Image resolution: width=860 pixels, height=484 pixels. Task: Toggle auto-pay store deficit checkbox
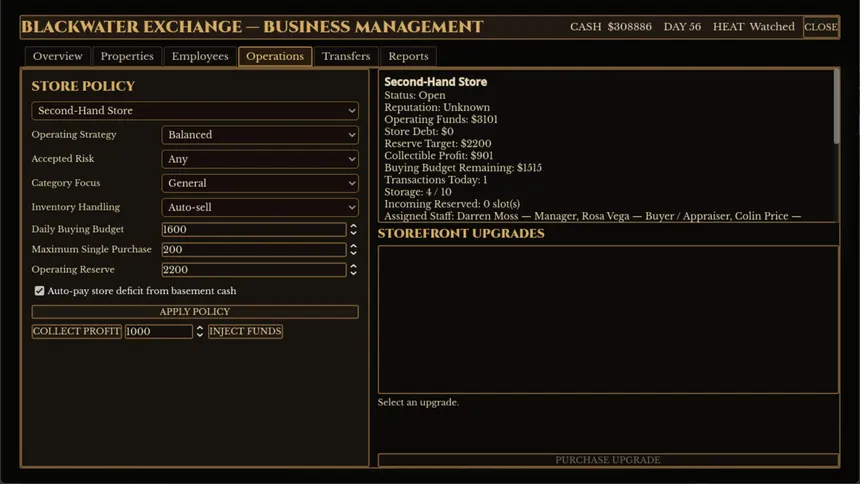[x=39, y=291]
